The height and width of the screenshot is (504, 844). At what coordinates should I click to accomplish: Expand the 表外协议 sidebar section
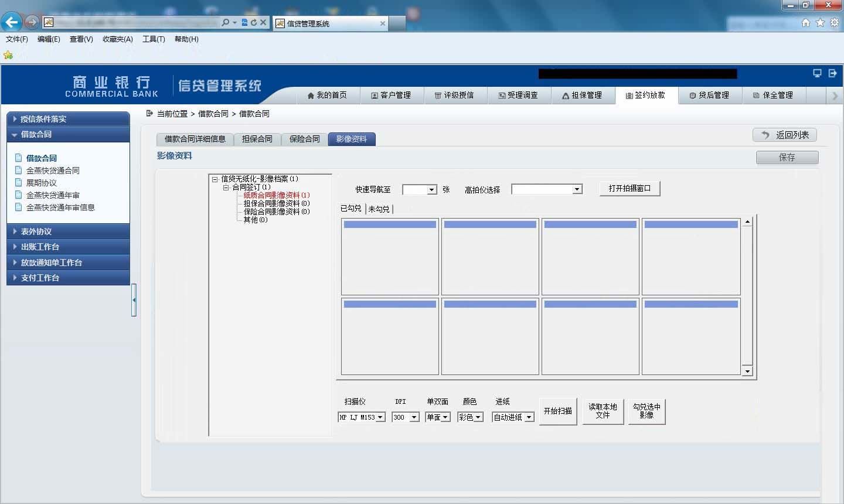[x=68, y=231]
